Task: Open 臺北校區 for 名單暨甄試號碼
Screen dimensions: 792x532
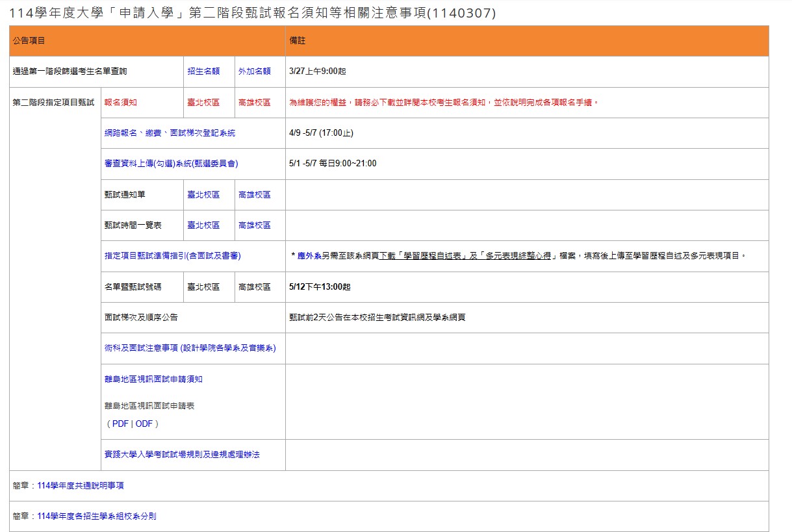Action: click(x=203, y=286)
